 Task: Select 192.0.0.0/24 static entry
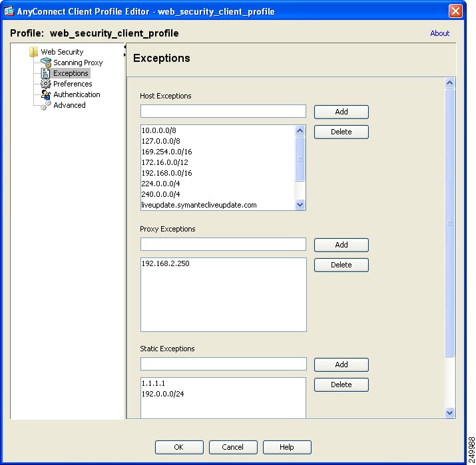coord(223,394)
